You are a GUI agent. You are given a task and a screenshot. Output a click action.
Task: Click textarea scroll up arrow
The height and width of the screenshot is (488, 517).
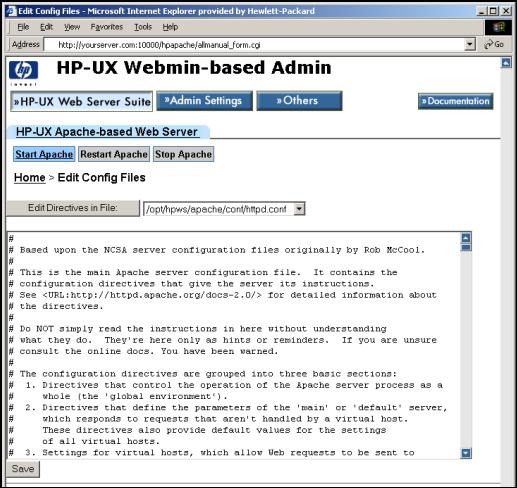pos(466,238)
